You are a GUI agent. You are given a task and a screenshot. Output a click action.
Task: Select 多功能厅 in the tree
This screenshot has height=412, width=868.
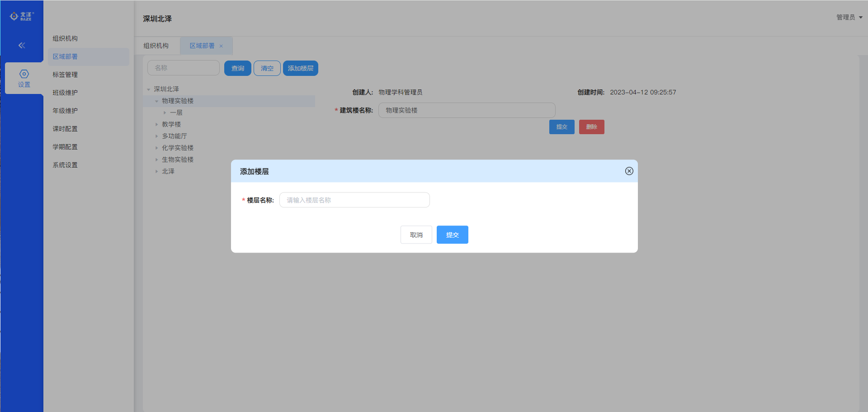point(175,136)
